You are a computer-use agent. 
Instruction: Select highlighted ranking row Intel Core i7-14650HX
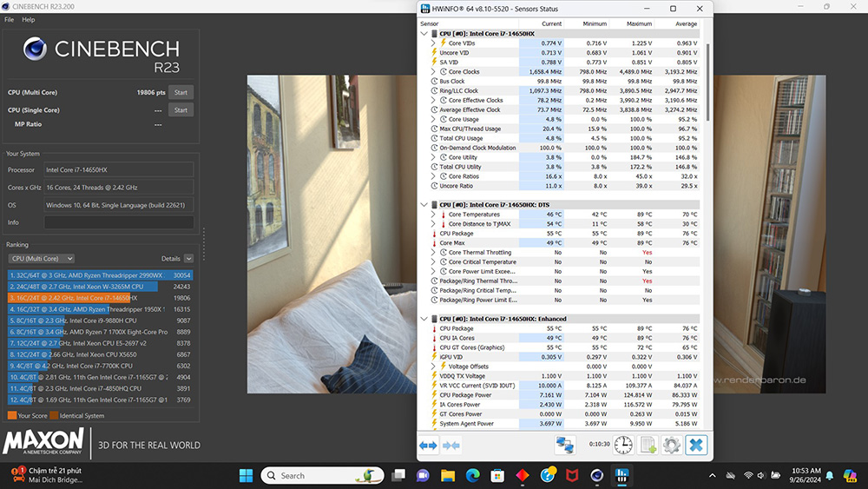click(100, 298)
